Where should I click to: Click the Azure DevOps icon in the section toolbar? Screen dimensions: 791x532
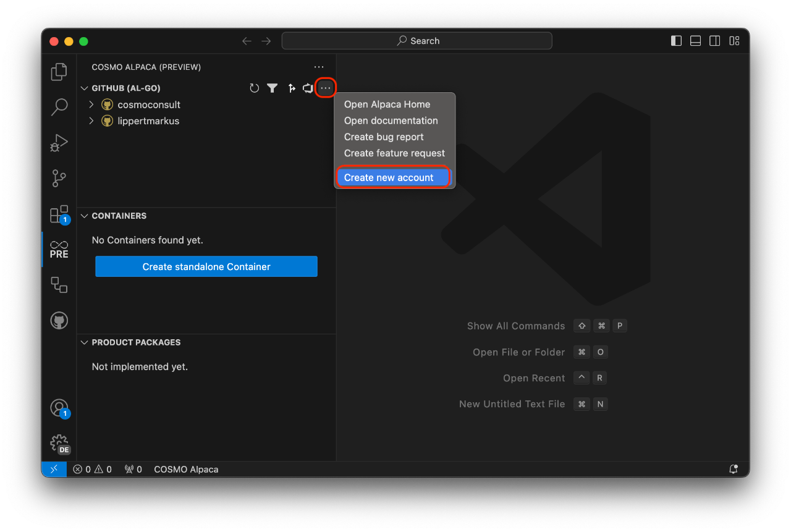coord(308,88)
